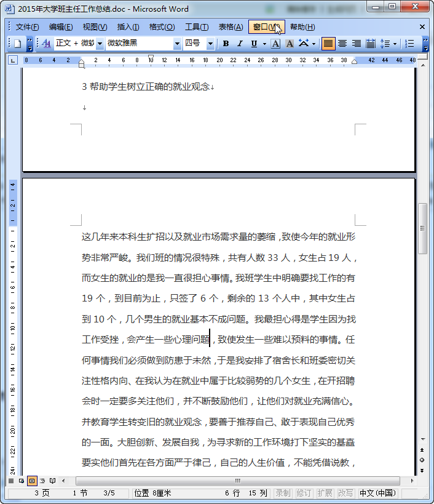Open Select Browse Object circle button

[422, 460]
